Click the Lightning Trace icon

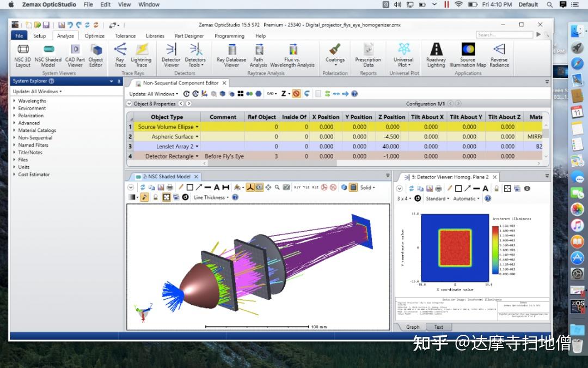coord(142,55)
